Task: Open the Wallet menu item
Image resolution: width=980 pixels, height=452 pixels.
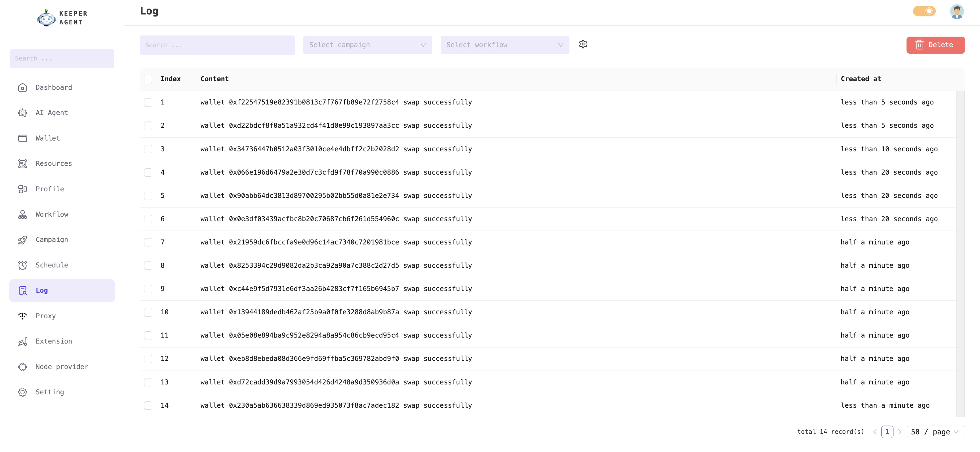Action: (62, 138)
